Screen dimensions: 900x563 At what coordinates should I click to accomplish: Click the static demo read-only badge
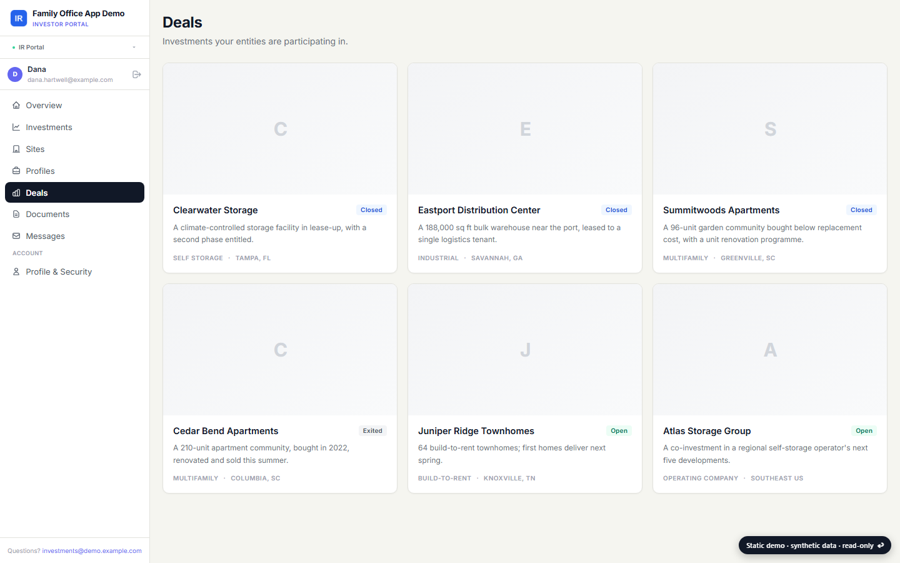[814, 545]
